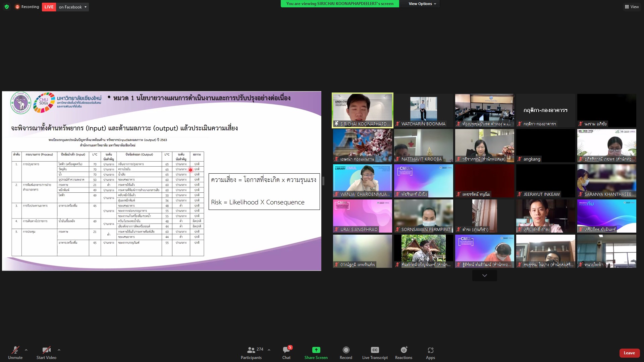Click the Participants icon
This screenshot has width=644, height=362.
pyautogui.click(x=251, y=350)
